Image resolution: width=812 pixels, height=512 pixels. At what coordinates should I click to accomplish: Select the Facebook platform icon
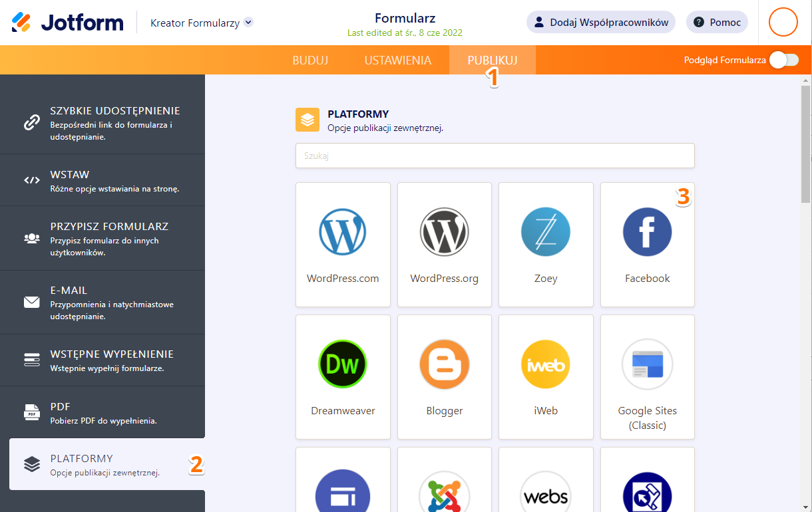(x=648, y=232)
